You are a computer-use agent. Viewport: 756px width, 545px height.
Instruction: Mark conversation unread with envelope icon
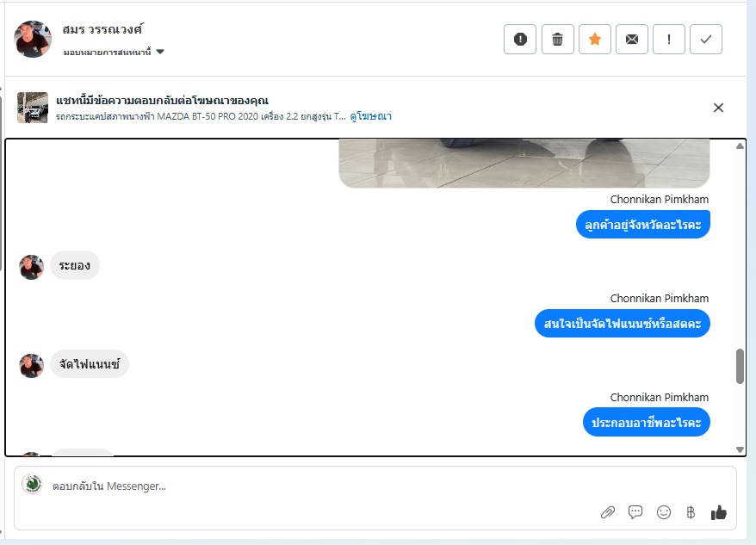click(x=632, y=39)
